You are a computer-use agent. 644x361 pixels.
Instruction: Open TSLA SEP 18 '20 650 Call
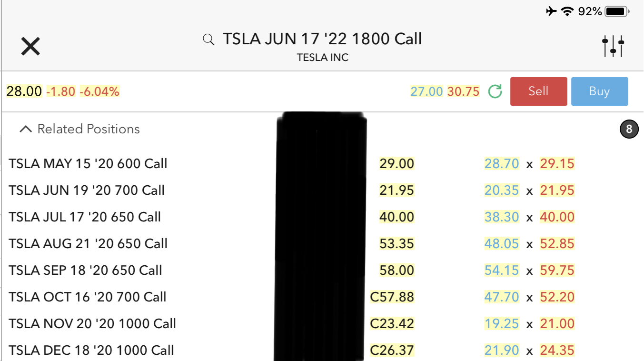pos(86,271)
